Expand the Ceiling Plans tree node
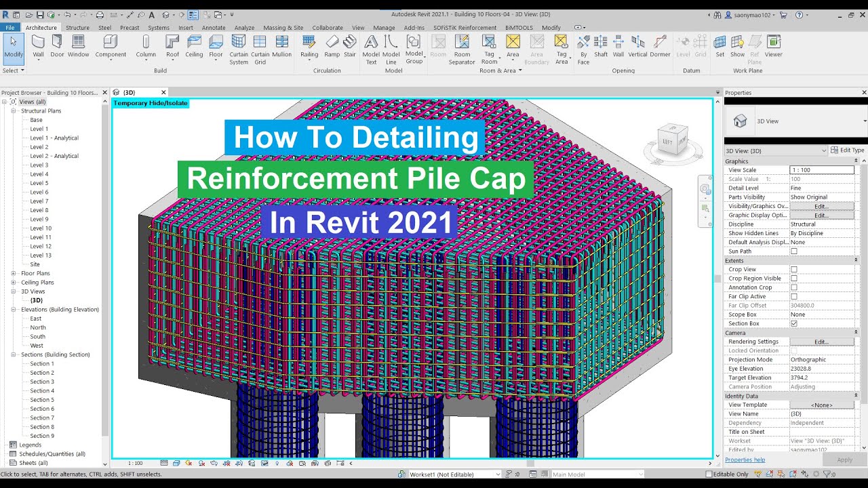The width and height of the screenshot is (868, 488). click(14, 283)
